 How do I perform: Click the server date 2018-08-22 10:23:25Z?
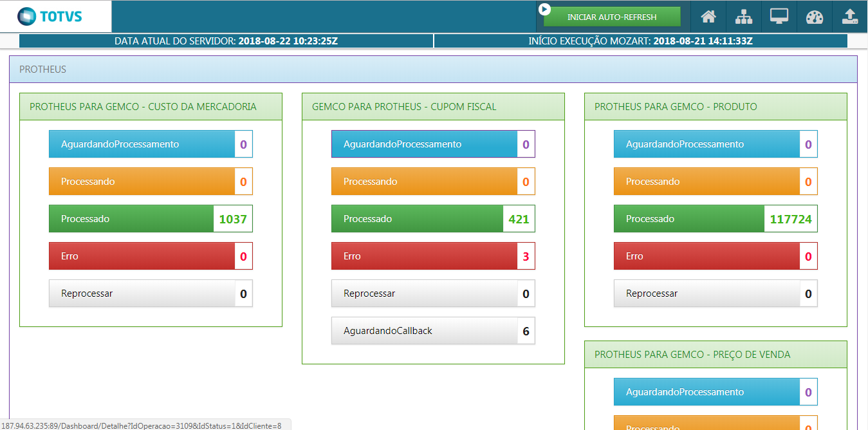click(x=288, y=41)
